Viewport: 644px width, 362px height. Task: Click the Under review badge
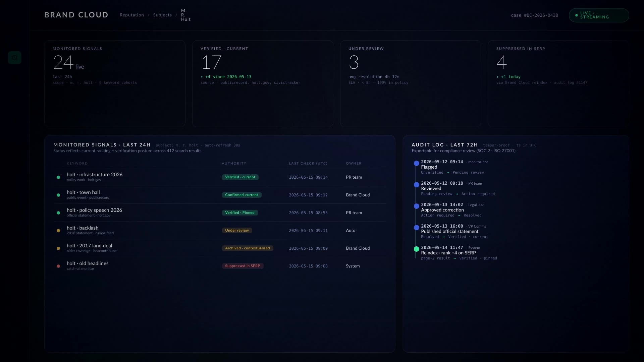click(237, 231)
